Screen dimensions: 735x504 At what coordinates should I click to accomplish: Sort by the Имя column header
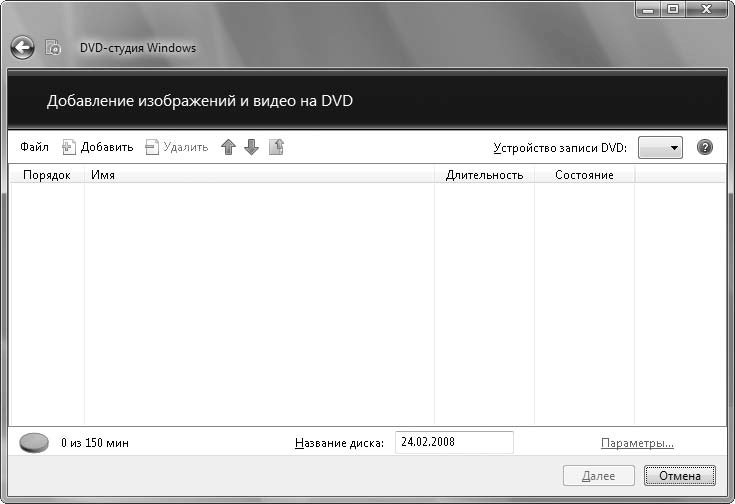(260, 175)
